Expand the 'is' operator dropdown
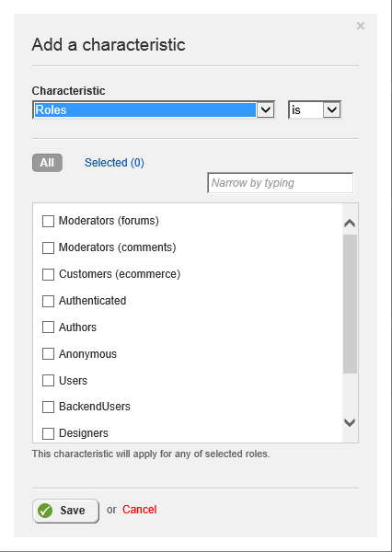The height and width of the screenshot is (552, 392). click(x=315, y=109)
